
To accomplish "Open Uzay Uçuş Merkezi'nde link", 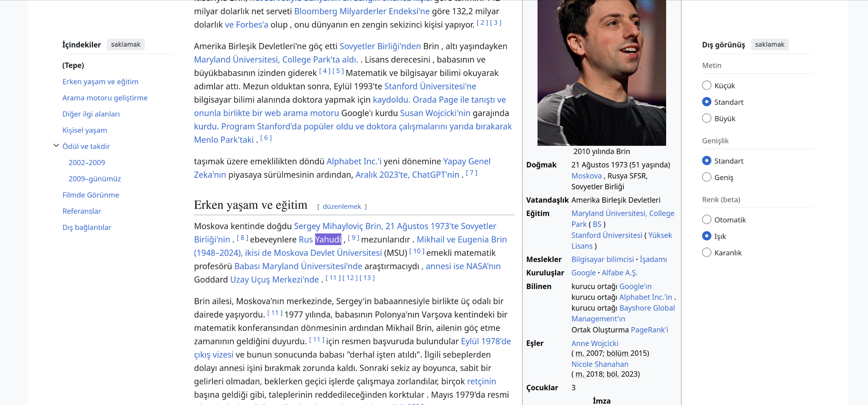I will coord(274,280).
